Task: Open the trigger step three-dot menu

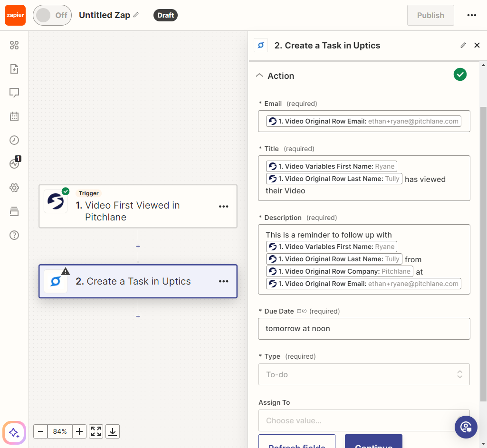Action: pos(224,207)
